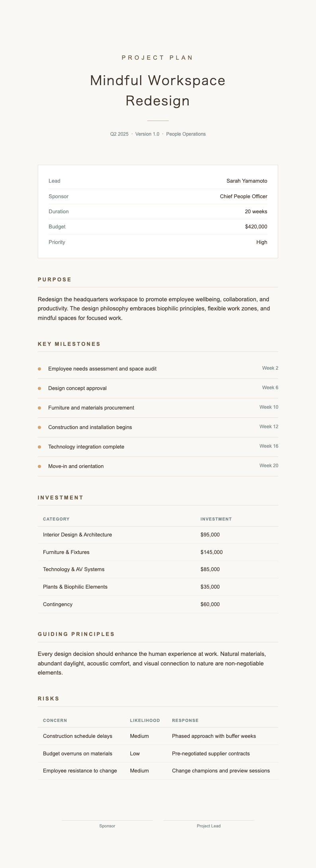Click the Week 12 milestone date

pos(269,427)
